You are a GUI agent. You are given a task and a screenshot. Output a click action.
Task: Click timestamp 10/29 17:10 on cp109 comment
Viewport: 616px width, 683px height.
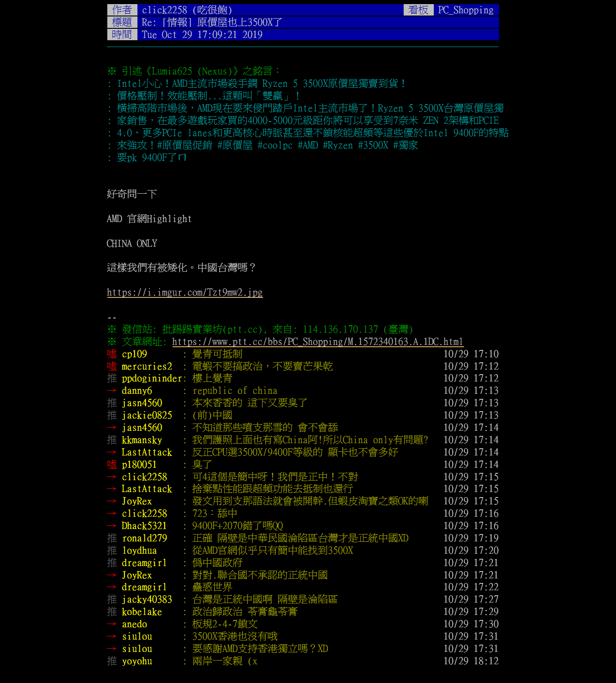coord(471,354)
